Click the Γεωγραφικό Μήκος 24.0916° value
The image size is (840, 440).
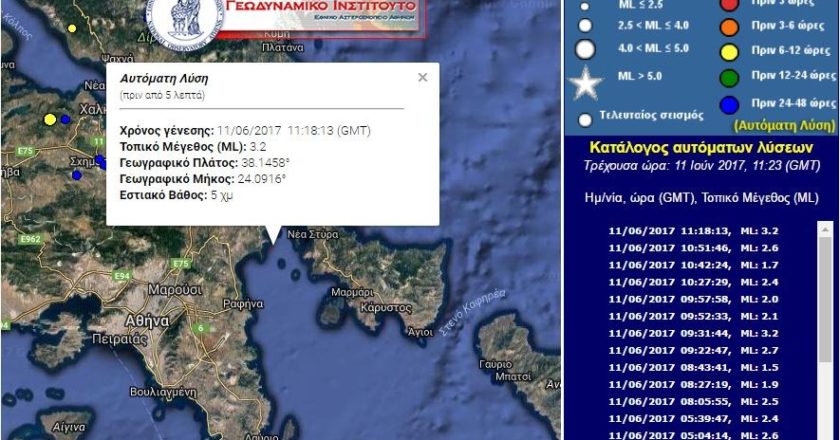(261, 179)
